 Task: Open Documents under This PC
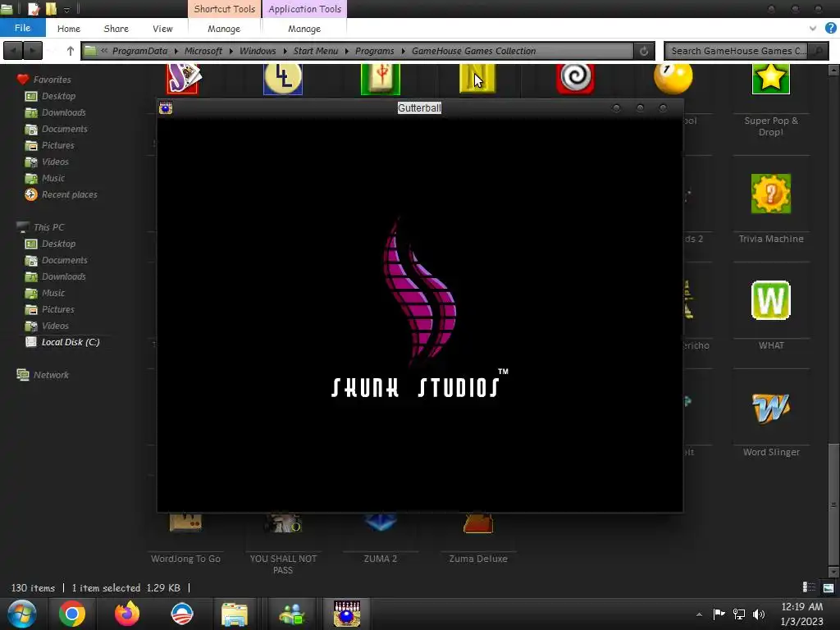(x=64, y=260)
